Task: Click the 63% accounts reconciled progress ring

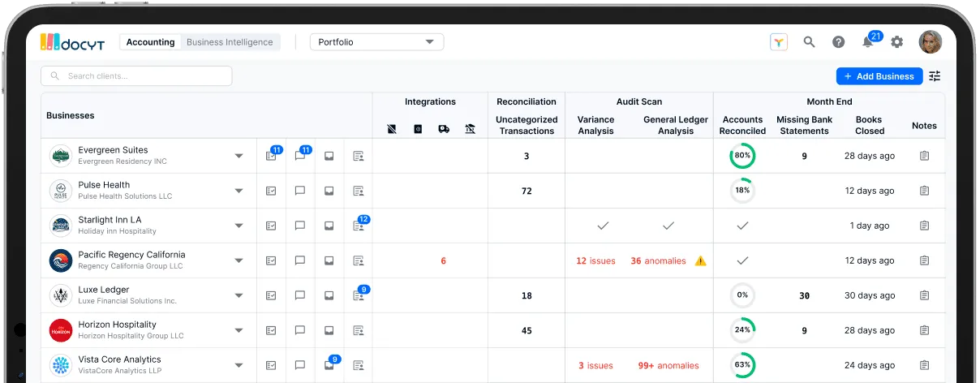Action: (741, 365)
